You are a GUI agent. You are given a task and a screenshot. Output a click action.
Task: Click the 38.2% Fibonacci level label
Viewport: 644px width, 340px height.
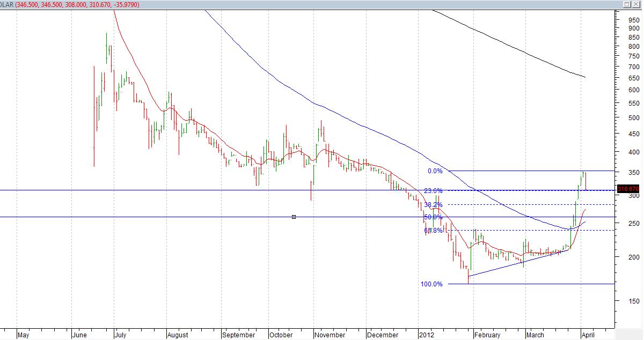pos(433,205)
